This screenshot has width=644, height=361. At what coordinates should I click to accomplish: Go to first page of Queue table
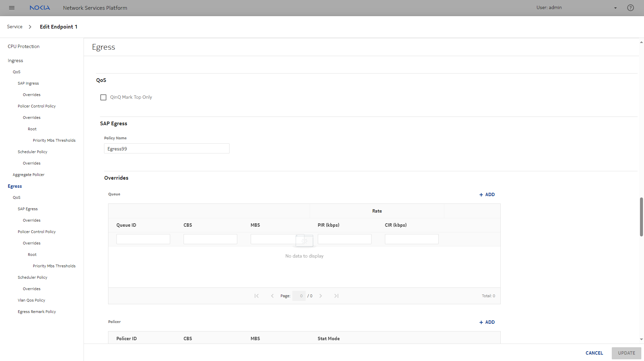(x=256, y=296)
